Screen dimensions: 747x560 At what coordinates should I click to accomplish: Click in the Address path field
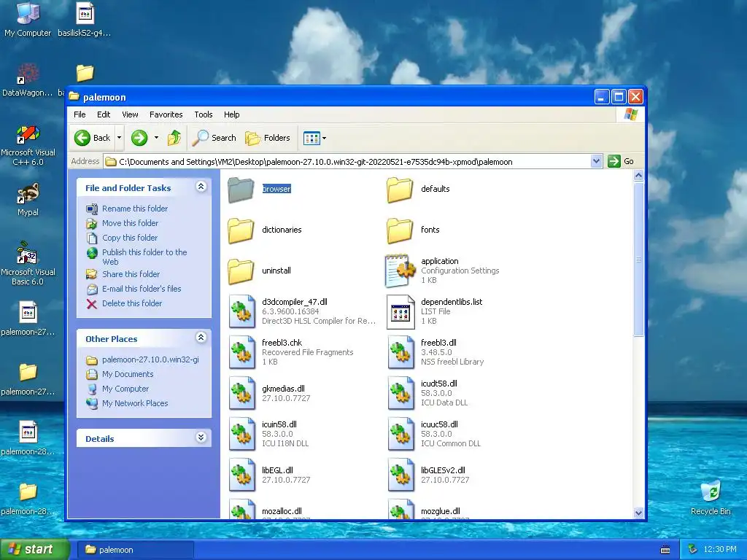pos(352,162)
